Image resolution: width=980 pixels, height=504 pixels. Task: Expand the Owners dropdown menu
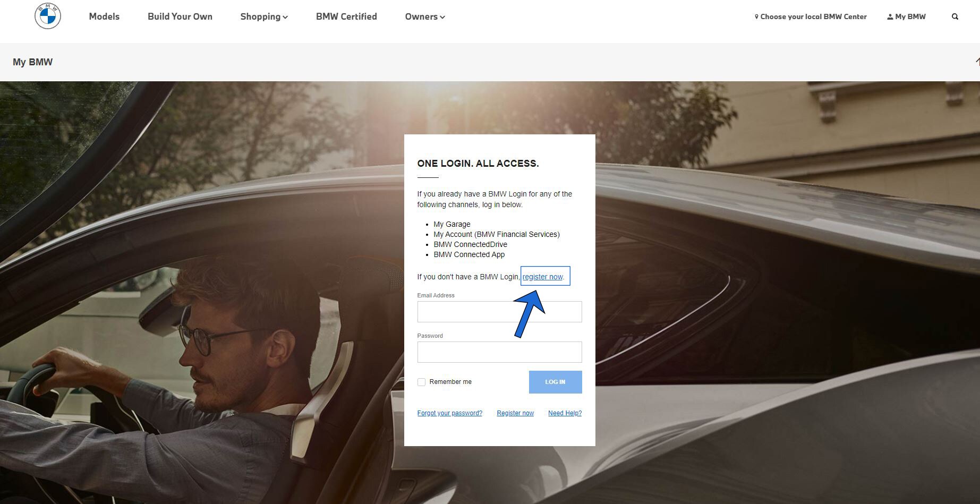tap(424, 17)
